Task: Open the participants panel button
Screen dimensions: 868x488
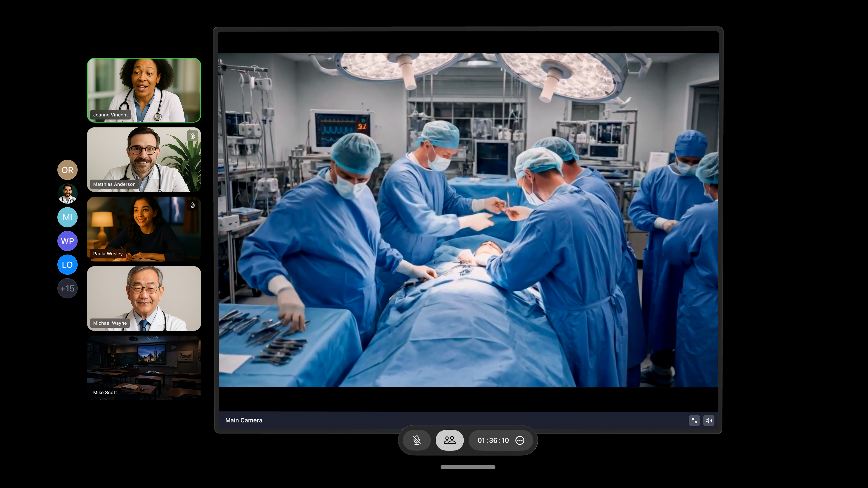Action: tap(450, 440)
